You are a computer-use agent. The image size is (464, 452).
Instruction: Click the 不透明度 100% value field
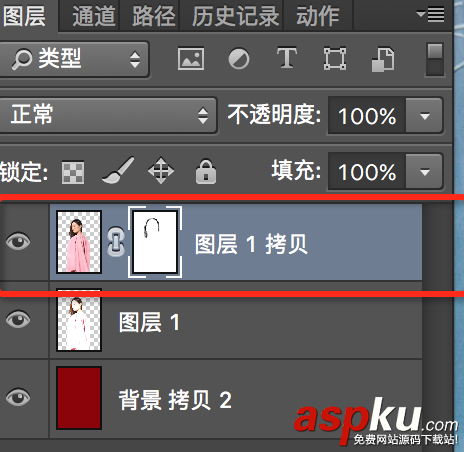[x=367, y=116]
